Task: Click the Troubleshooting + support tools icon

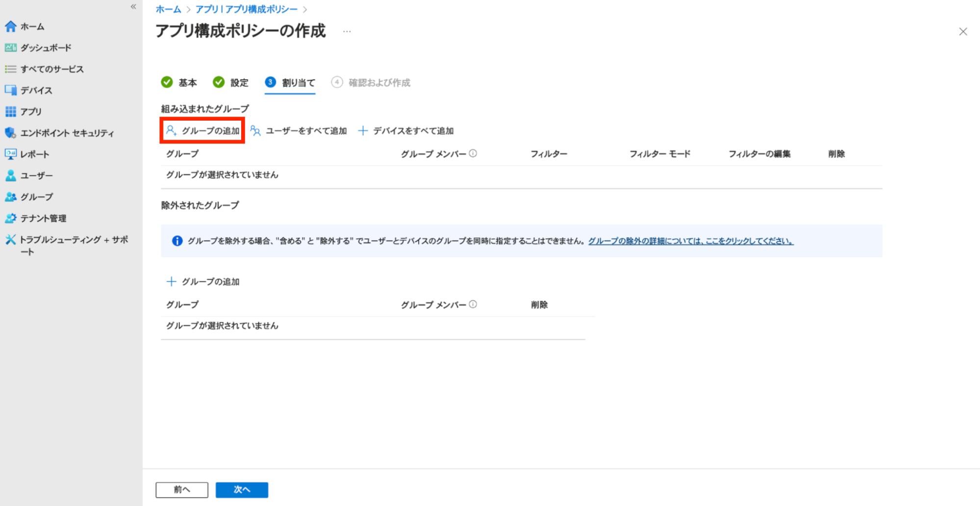Action: point(11,240)
